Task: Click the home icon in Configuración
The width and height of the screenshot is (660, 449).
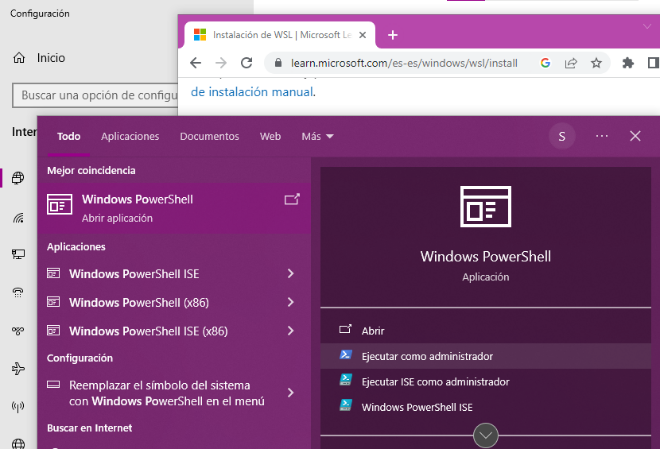Action: (x=19, y=58)
